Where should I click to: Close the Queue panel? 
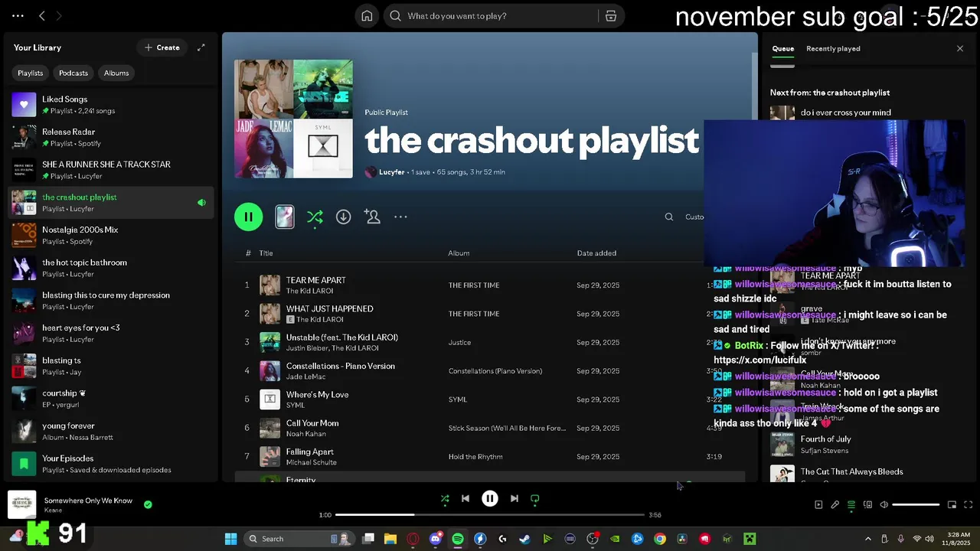click(x=960, y=48)
